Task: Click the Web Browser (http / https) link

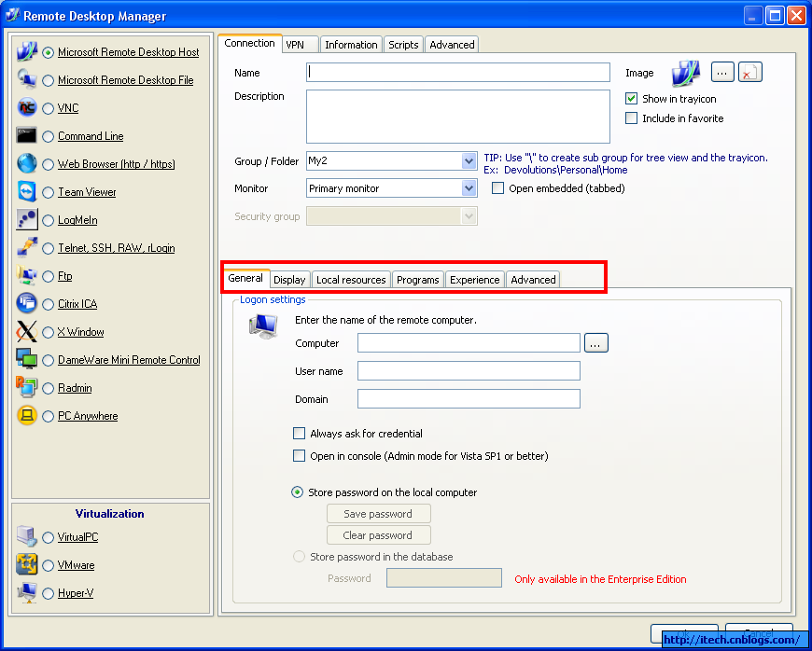Action: click(x=117, y=164)
